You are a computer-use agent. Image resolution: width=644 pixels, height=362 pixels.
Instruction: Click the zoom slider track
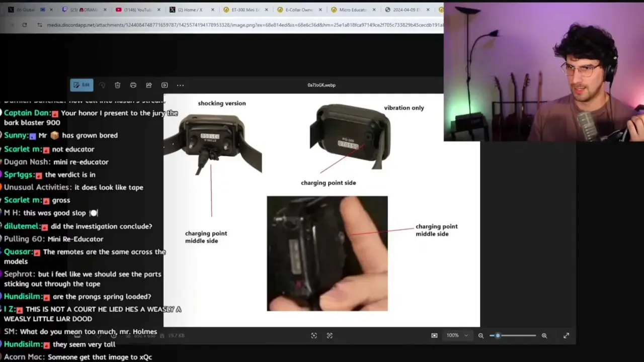pyautogui.click(x=518, y=335)
